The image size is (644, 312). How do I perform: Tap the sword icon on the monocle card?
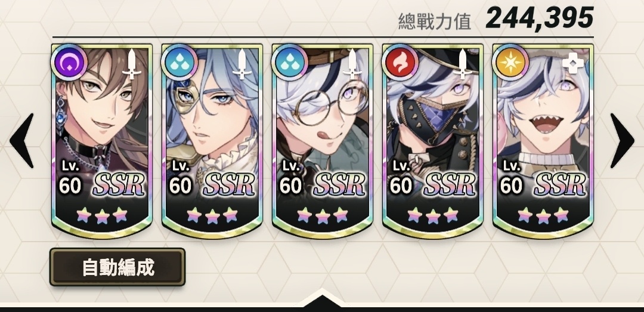tap(242, 64)
